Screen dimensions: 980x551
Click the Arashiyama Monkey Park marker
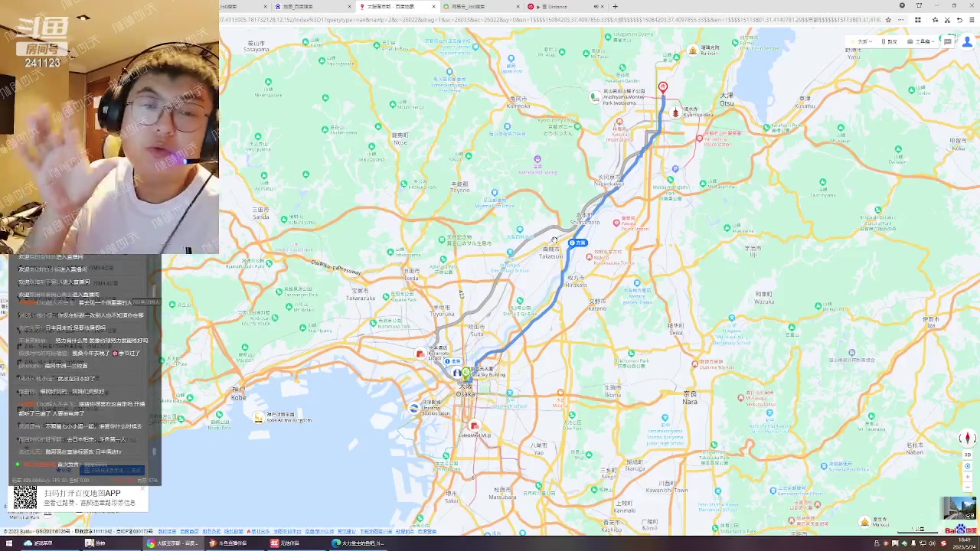(595, 96)
